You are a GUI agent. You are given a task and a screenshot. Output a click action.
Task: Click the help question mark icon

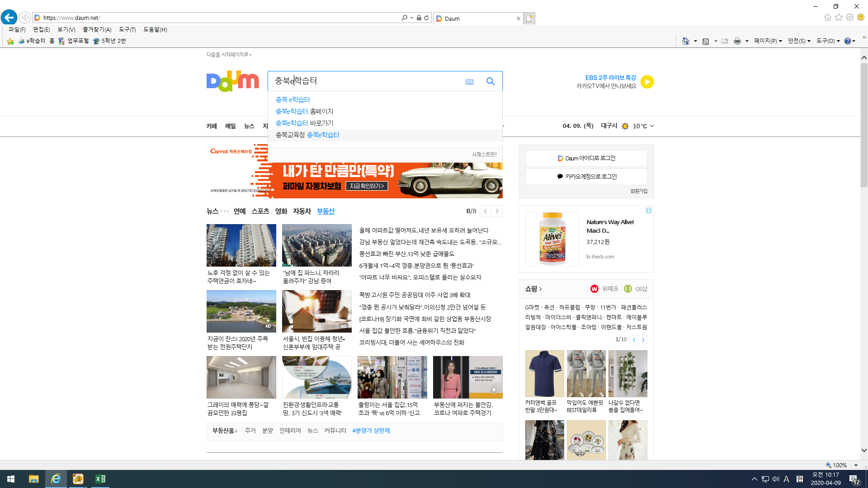[x=847, y=41]
